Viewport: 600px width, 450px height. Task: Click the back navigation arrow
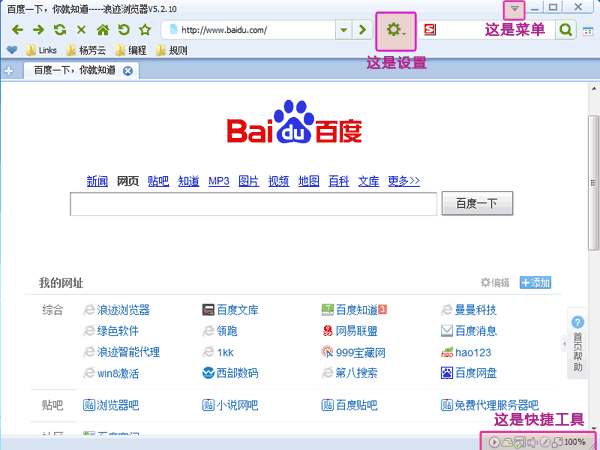pos(17,31)
